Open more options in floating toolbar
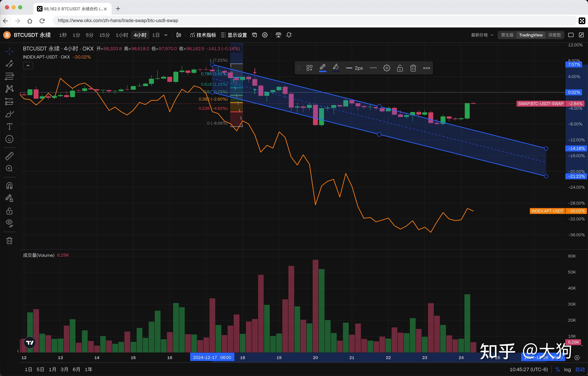 pyautogui.click(x=426, y=68)
